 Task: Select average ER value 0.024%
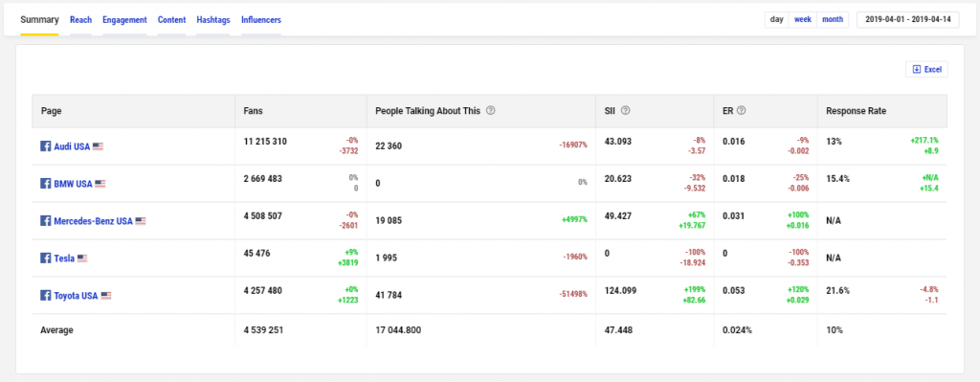[738, 330]
